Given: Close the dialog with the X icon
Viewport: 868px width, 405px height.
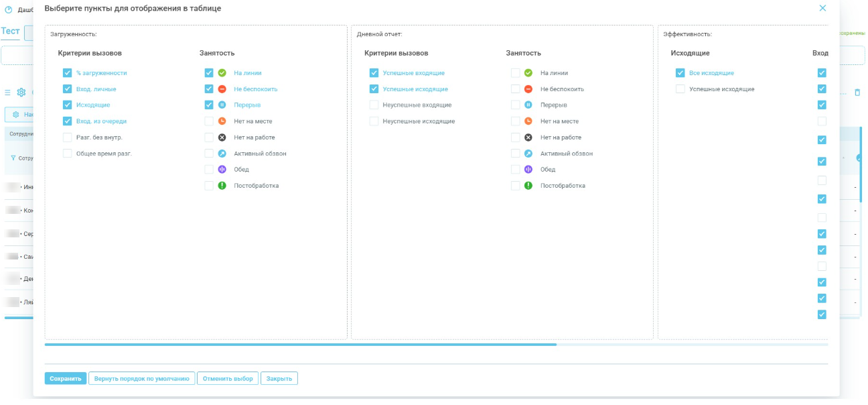Looking at the screenshot, I should click(822, 8).
